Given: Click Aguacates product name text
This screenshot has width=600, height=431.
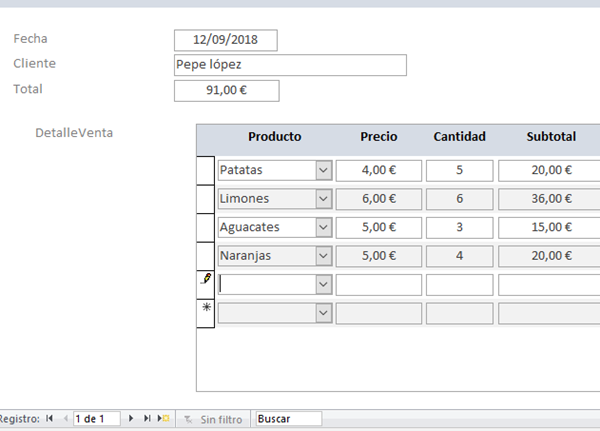Looking at the screenshot, I should [x=249, y=227].
